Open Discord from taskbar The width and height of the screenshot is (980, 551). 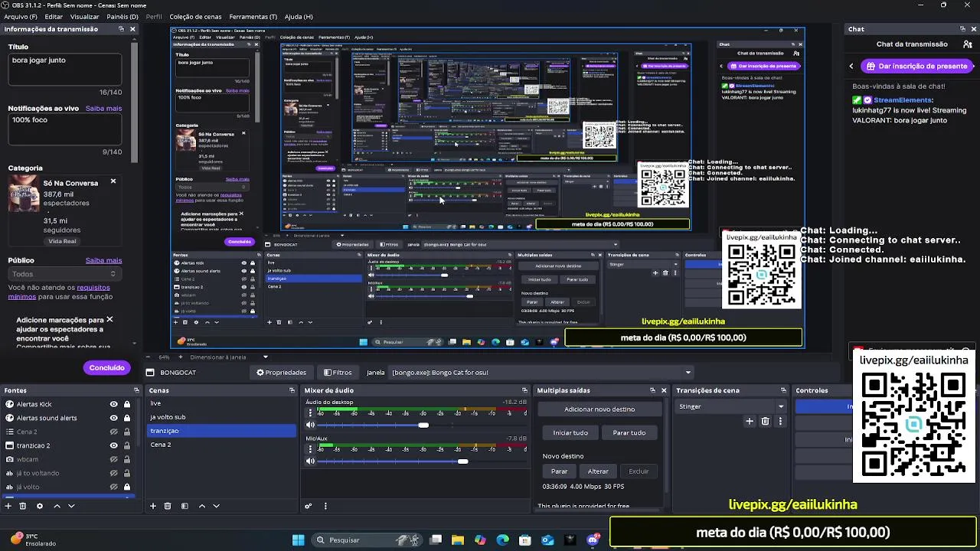pyautogui.click(x=593, y=540)
